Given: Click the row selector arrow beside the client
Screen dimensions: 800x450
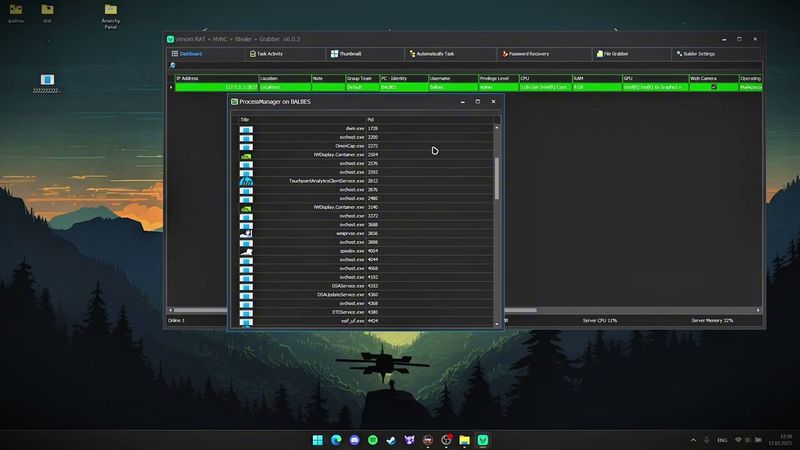Looking at the screenshot, I should [x=171, y=87].
